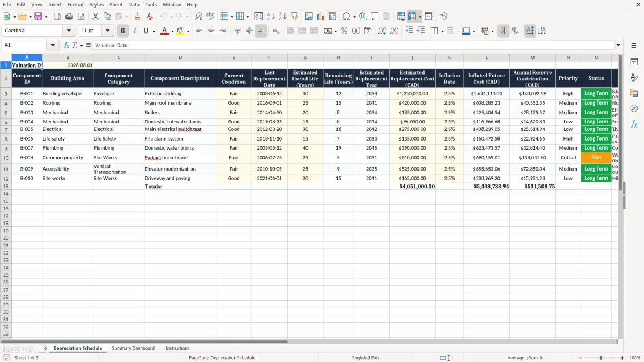644x362 pixels.
Task: Toggle Print Preview icon
Action: tap(81, 17)
